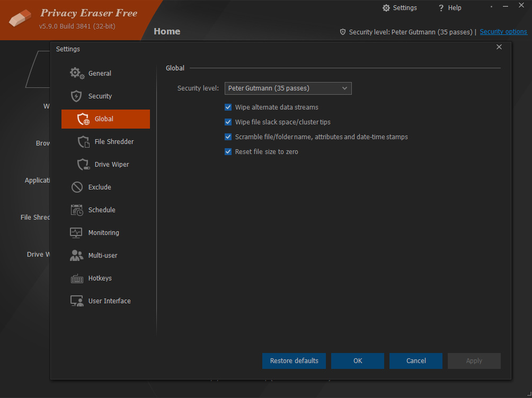Open the Help menu label

tap(455, 8)
